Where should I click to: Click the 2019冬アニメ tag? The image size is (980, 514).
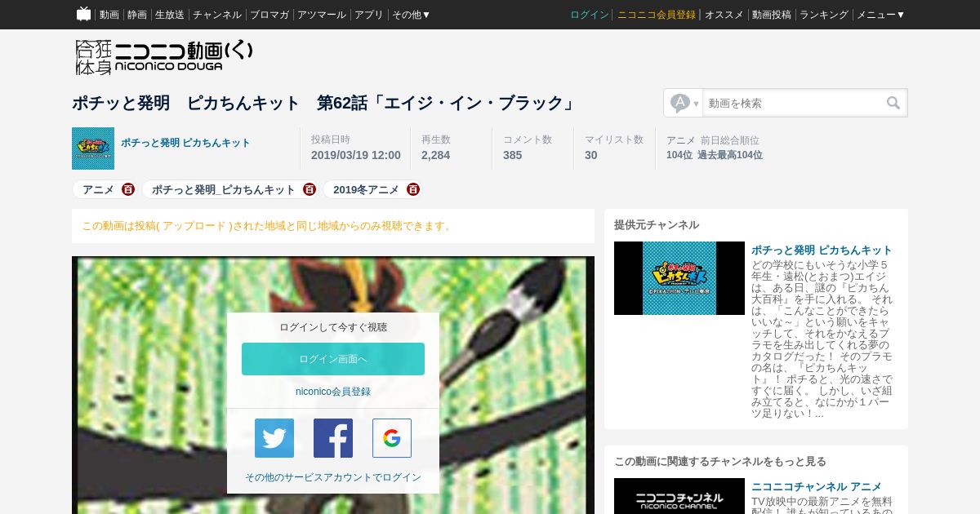tap(366, 189)
